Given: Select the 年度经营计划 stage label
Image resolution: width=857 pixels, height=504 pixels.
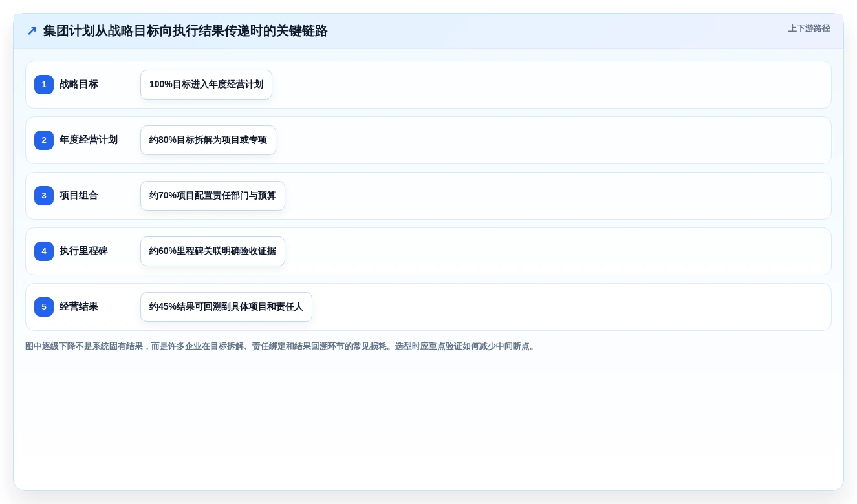Looking at the screenshot, I should coord(89,140).
